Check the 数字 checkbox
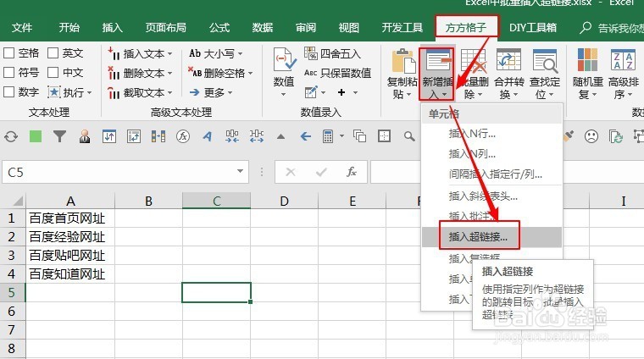Image resolution: width=644 pixels, height=359 pixels. click(9, 92)
